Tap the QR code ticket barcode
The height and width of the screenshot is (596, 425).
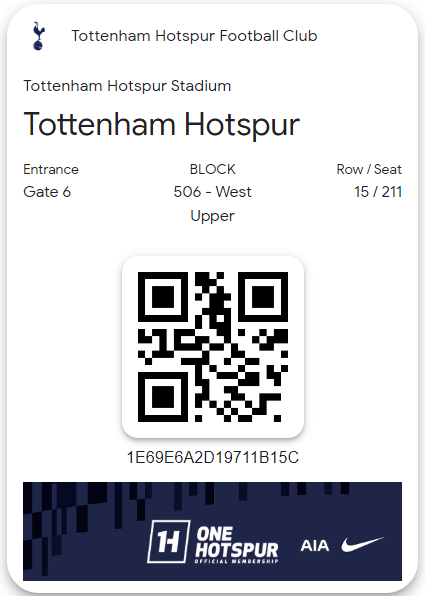pyautogui.click(x=212, y=347)
